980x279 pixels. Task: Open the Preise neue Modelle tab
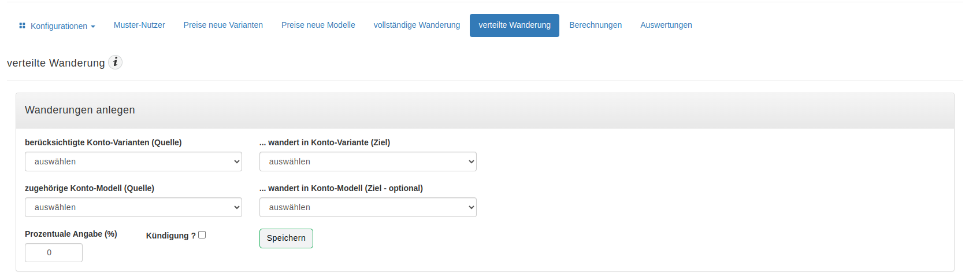pyautogui.click(x=318, y=25)
